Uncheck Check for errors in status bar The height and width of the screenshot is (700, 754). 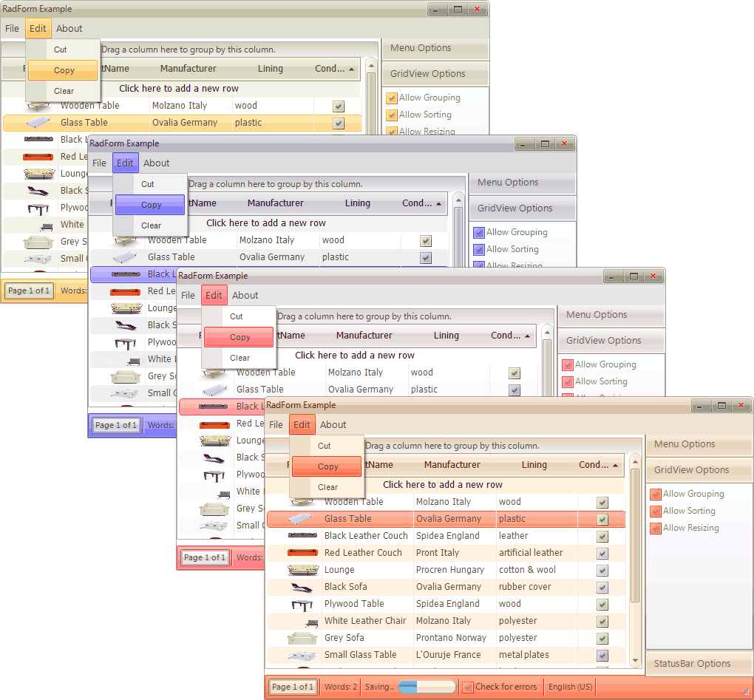pos(468,687)
